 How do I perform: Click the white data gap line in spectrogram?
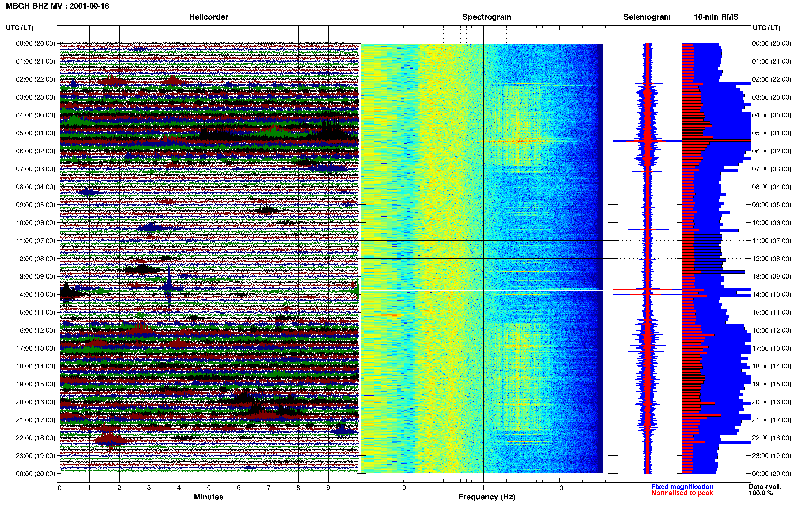tap(482, 291)
